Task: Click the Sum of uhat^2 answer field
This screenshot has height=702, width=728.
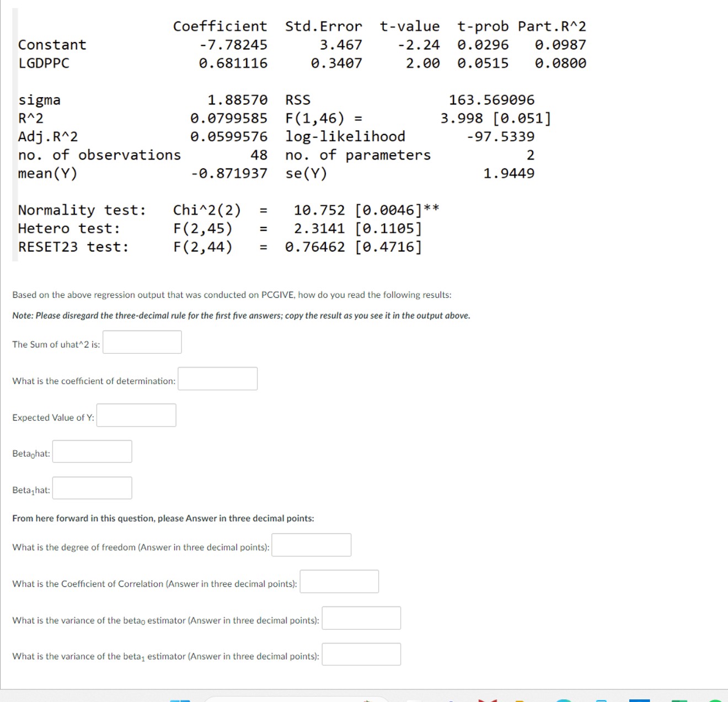Action: point(142,342)
